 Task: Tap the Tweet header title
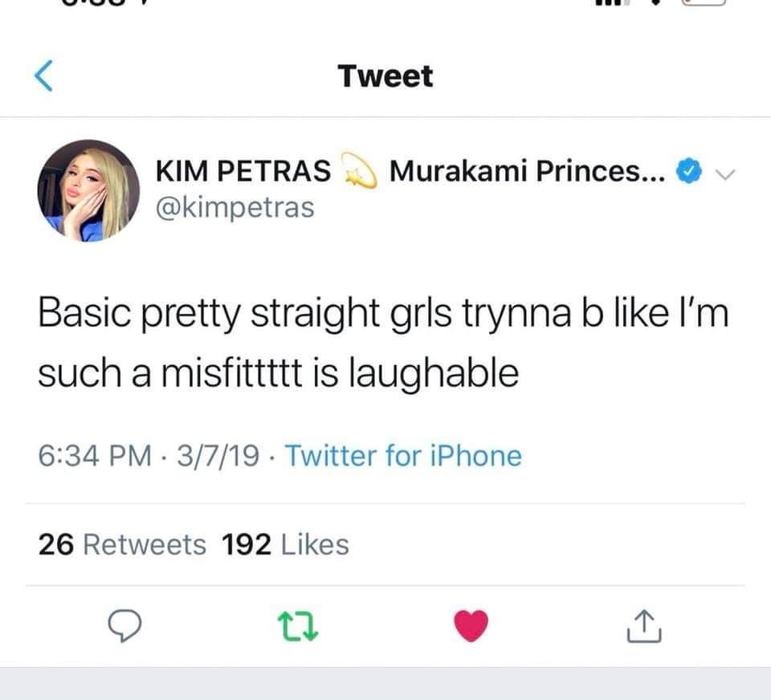tap(385, 77)
